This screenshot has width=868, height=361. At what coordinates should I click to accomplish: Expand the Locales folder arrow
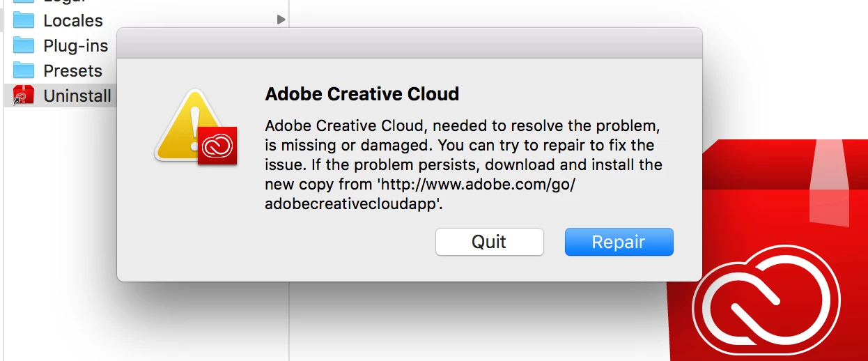pos(281,20)
